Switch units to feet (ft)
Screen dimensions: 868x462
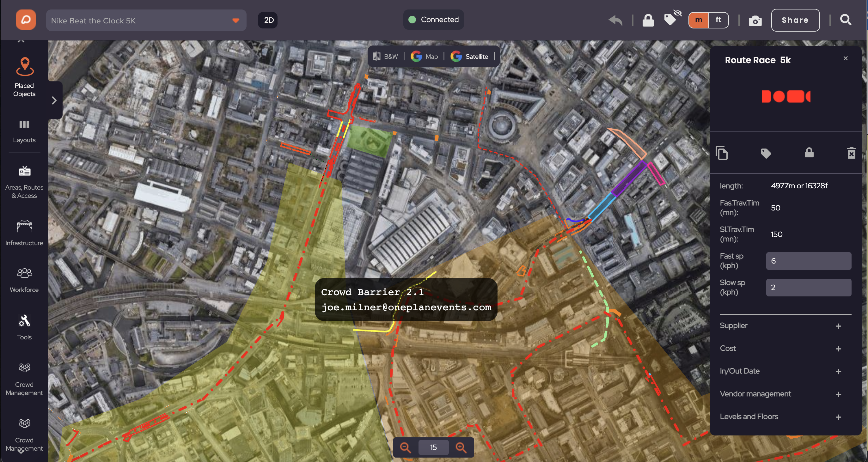[718, 20]
